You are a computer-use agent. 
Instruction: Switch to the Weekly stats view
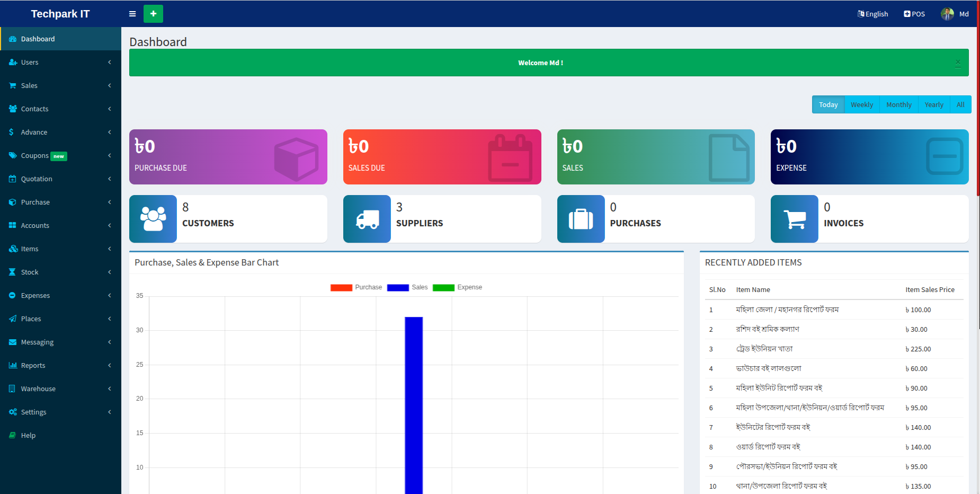(x=861, y=104)
